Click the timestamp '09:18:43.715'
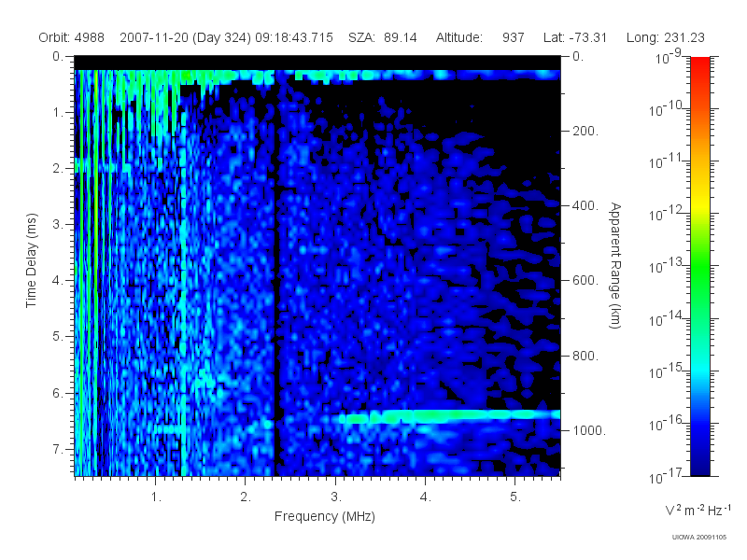Image resolution: width=747 pixels, height=560 pixels. click(x=294, y=37)
